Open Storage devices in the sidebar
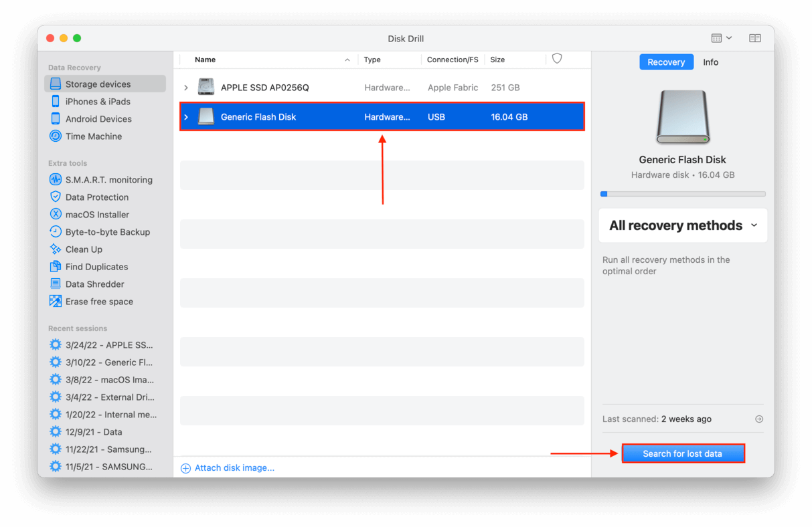The image size is (812, 527). (105, 84)
